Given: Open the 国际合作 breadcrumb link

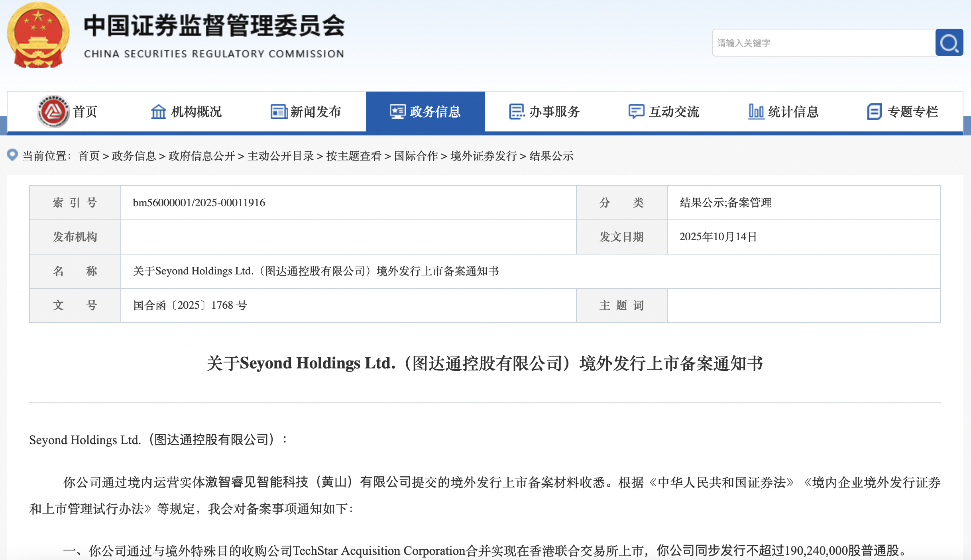Looking at the screenshot, I should (415, 157).
